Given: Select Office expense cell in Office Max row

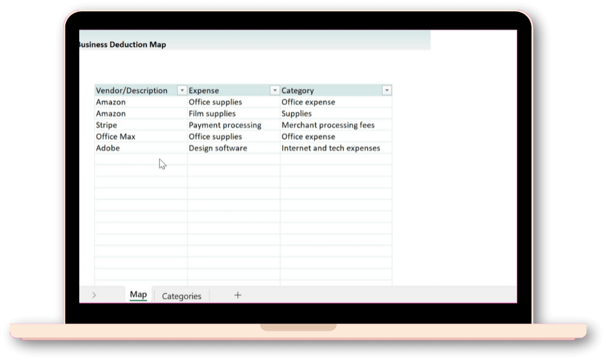Looking at the screenshot, I should click(x=336, y=137).
